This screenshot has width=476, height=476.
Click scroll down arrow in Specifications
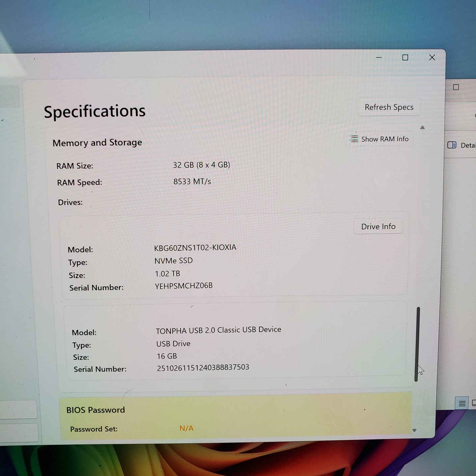tap(415, 430)
